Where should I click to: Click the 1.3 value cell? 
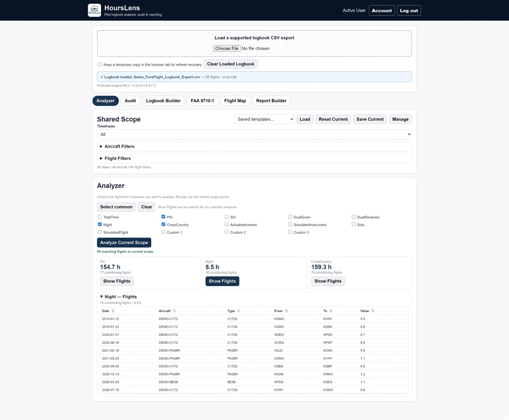click(x=363, y=374)
